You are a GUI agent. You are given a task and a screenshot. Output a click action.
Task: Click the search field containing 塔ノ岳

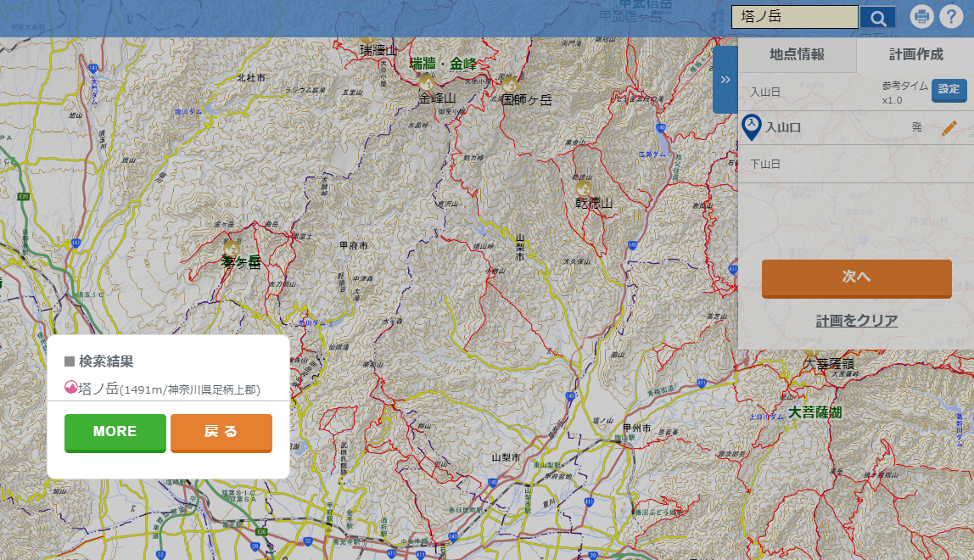coord(794,17)
